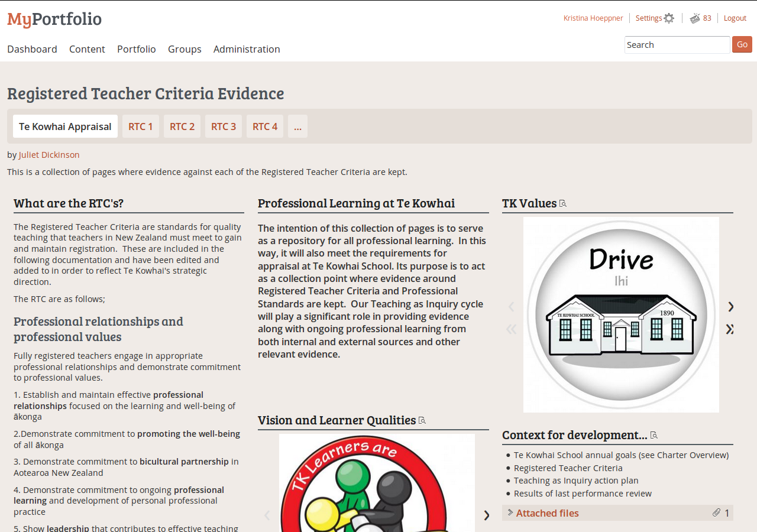
Task: Click the Logout link
Action: point(735,18)
